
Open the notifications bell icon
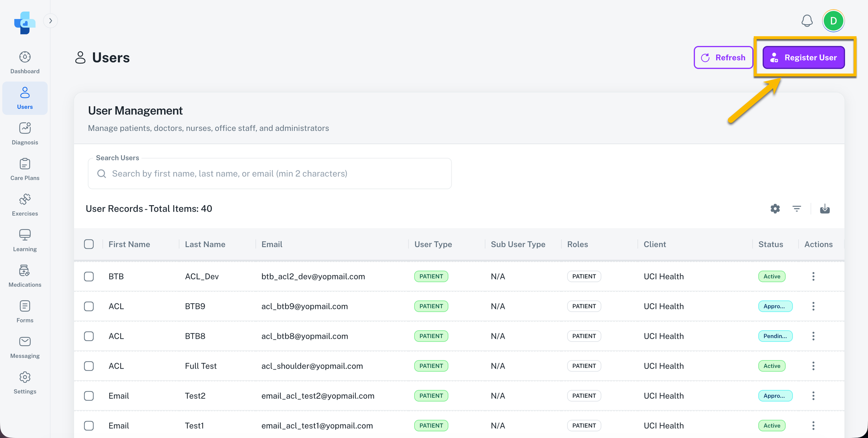tap(807, 21)
